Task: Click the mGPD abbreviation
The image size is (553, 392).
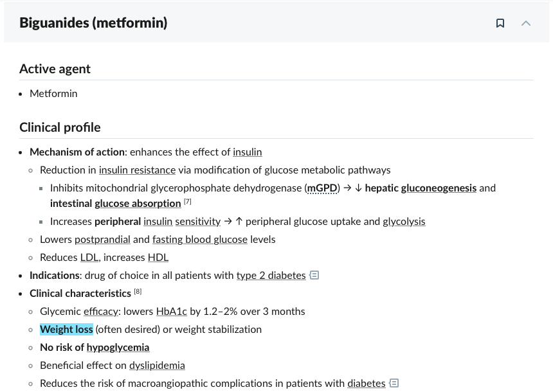Action: coord(322,188)
